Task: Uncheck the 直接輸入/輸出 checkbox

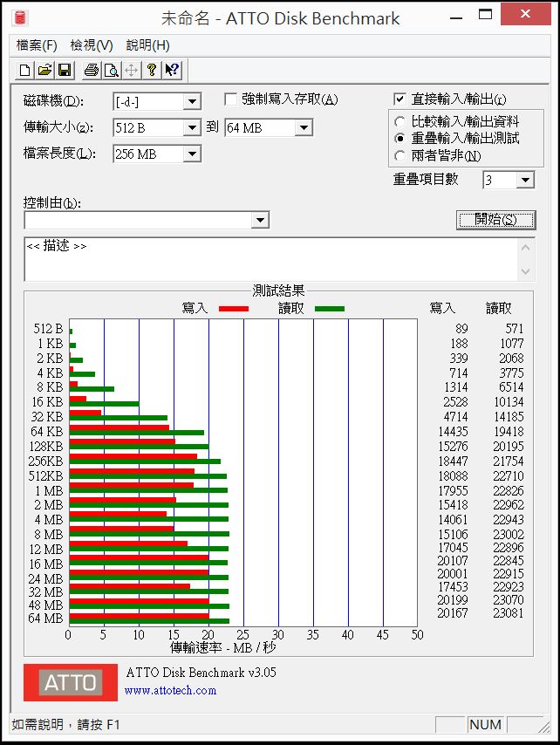Action: click(x=400, y=99)
